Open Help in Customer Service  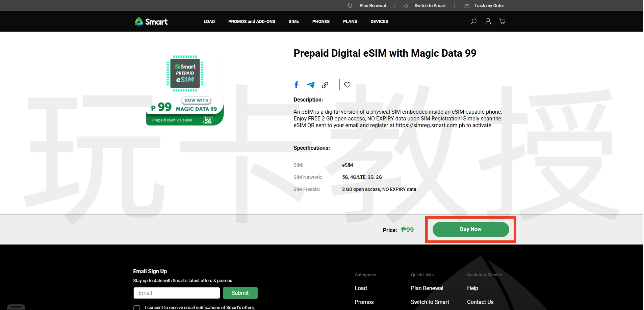472,288
